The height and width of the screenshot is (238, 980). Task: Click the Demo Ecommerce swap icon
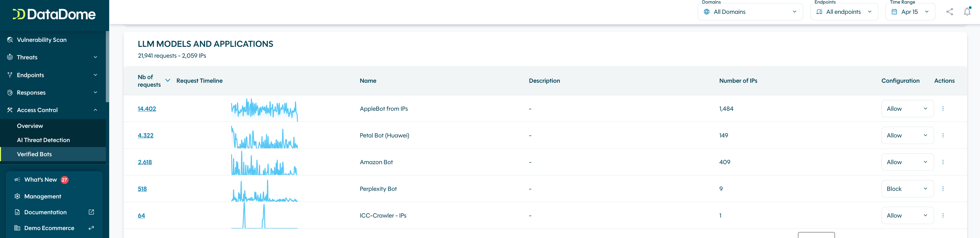pyautogui.click(x=91, y=228)
